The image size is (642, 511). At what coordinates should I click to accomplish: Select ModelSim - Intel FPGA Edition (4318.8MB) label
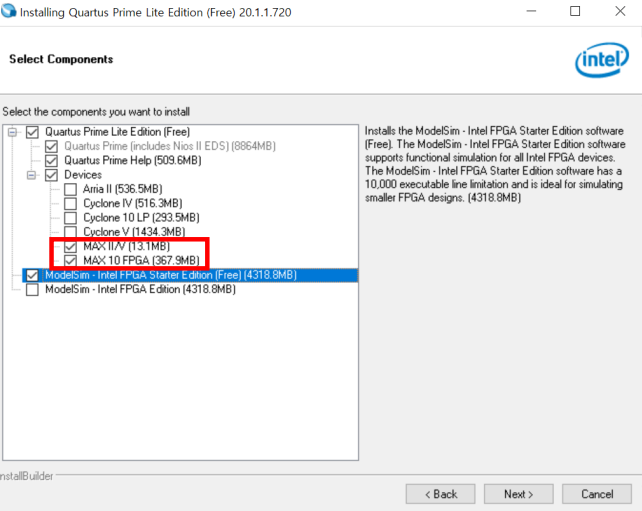tap(140, 289)
